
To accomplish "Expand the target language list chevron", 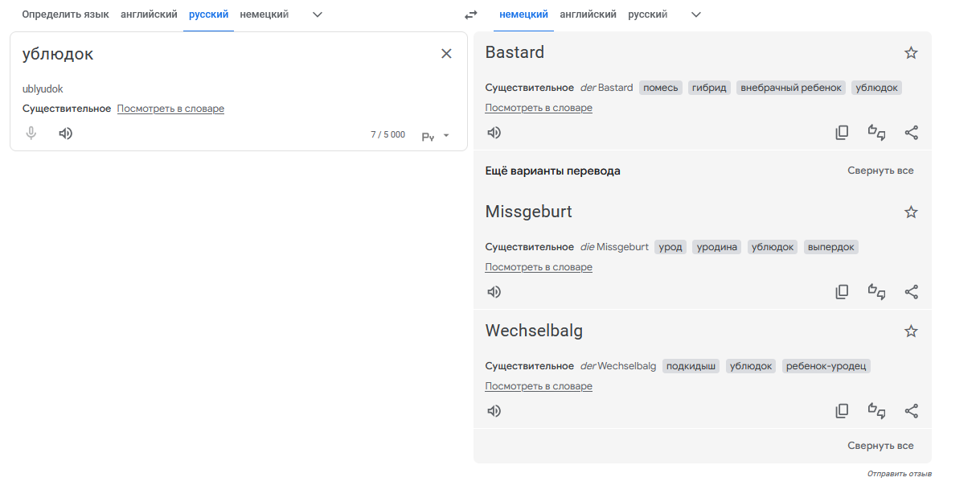I will pos(696,14).
